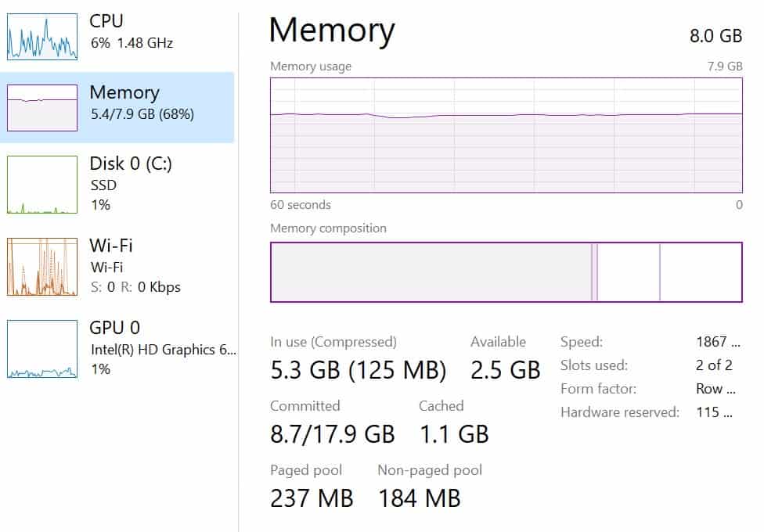The width and height of the screenshot is (764, 532).
Task: Select the GPU 0 usage graph thumbnail
Action: (x=42, y=349)
